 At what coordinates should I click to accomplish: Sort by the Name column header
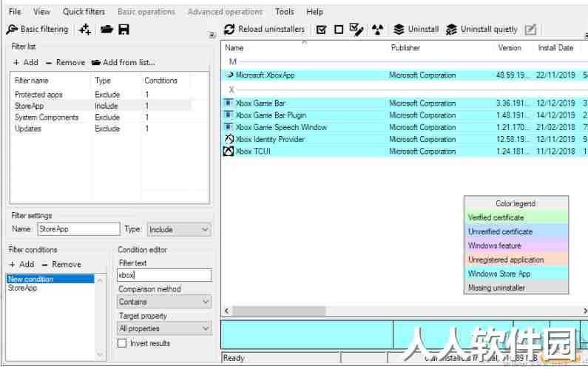tap(305, 47)
